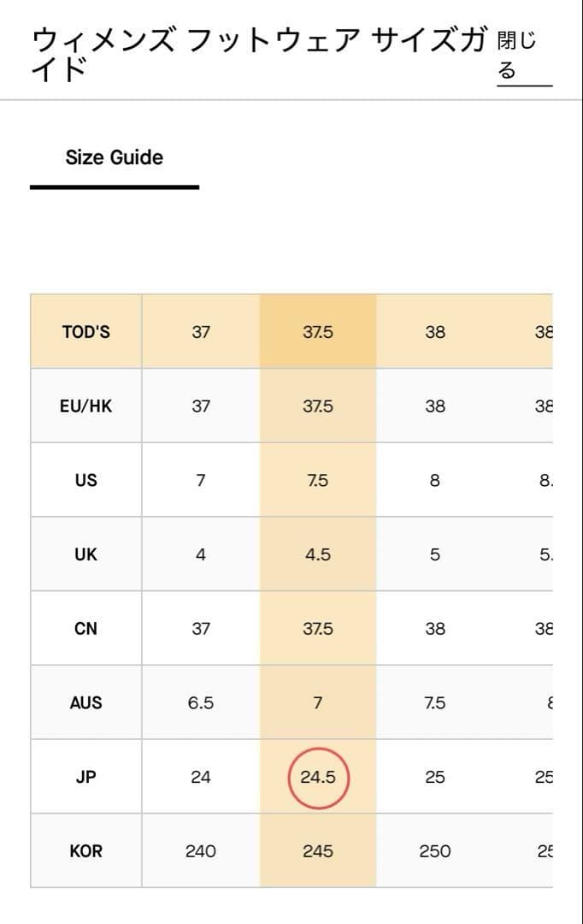Click the TOD'S row header

coord(86,332)
